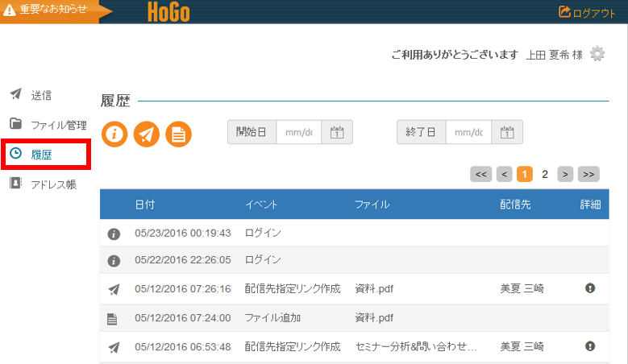The image size is (628, 364).
Task: Click the 重要なお知らせ warning banner
Action: pos(50,11)
